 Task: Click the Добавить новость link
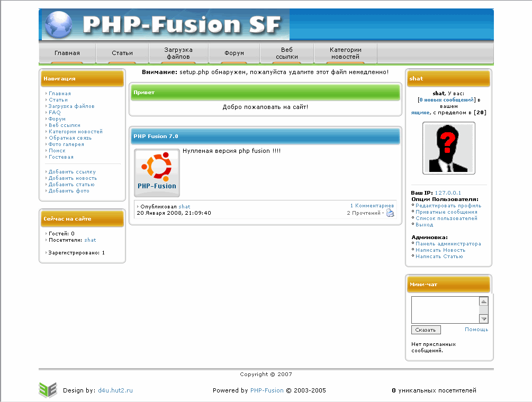[x=73, y=178]
